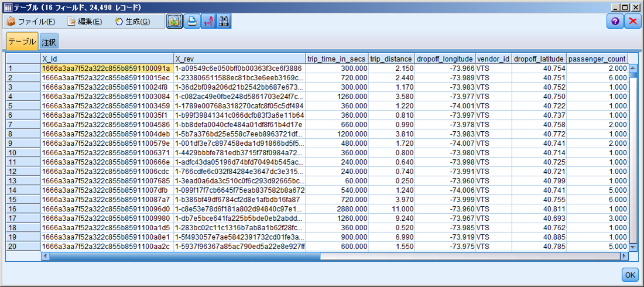Click X_id cell ending in 3084
644x287 pixels.
click(x=107, y=96)
